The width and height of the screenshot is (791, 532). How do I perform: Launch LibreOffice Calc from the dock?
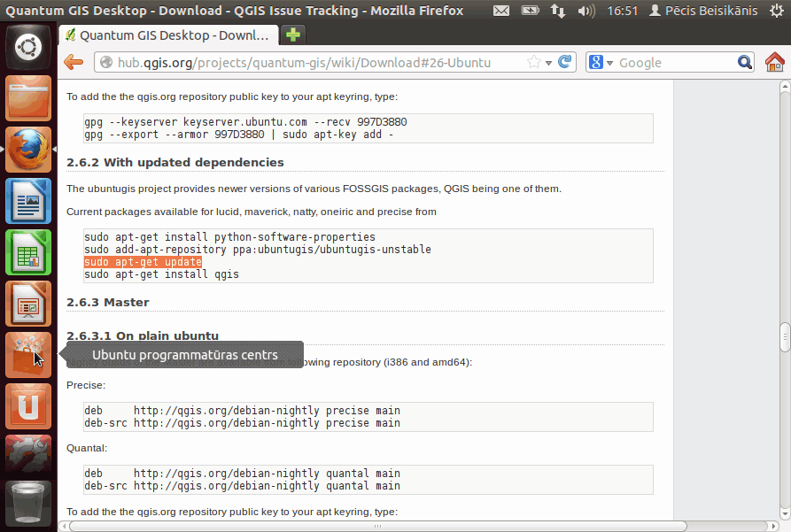pyautogui.click(x=28, y=252)
